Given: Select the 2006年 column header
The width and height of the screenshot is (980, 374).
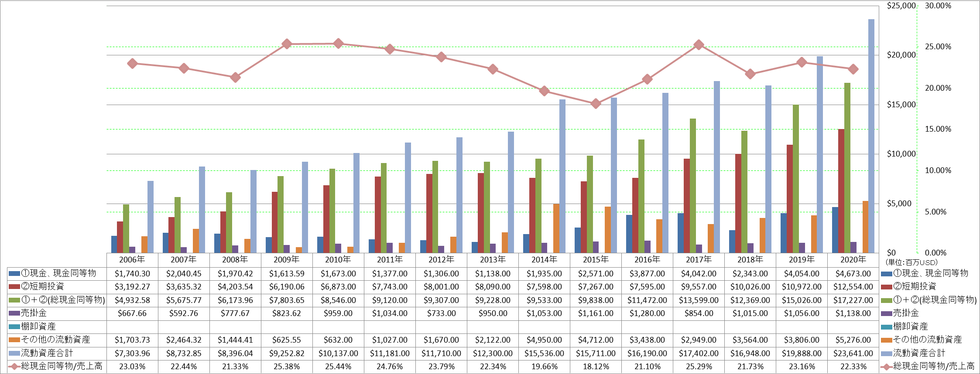Looking at the screenshot, I should coord(132,260).
